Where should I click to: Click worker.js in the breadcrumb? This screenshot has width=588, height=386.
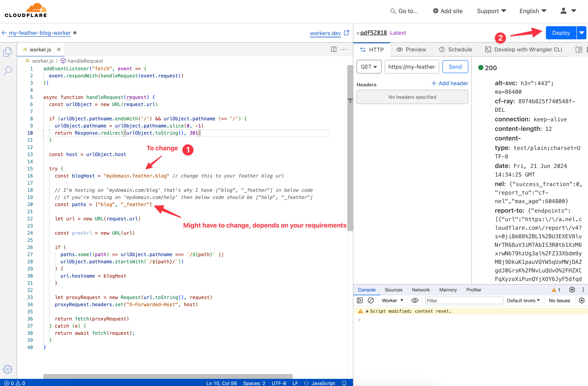[42, 61]
